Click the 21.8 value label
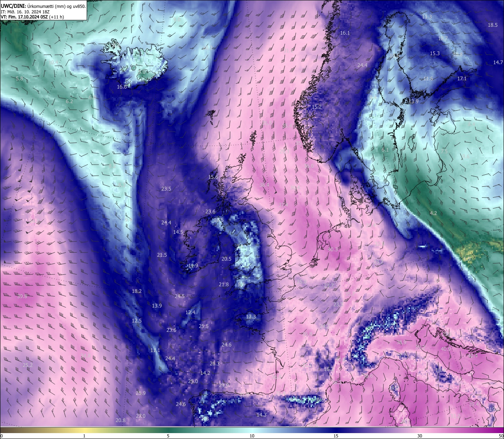The height and width of the screenshot is (439, 504). point(224,284)
